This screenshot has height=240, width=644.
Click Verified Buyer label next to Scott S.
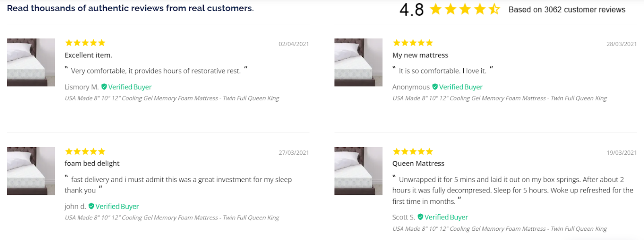click(446, 217)
